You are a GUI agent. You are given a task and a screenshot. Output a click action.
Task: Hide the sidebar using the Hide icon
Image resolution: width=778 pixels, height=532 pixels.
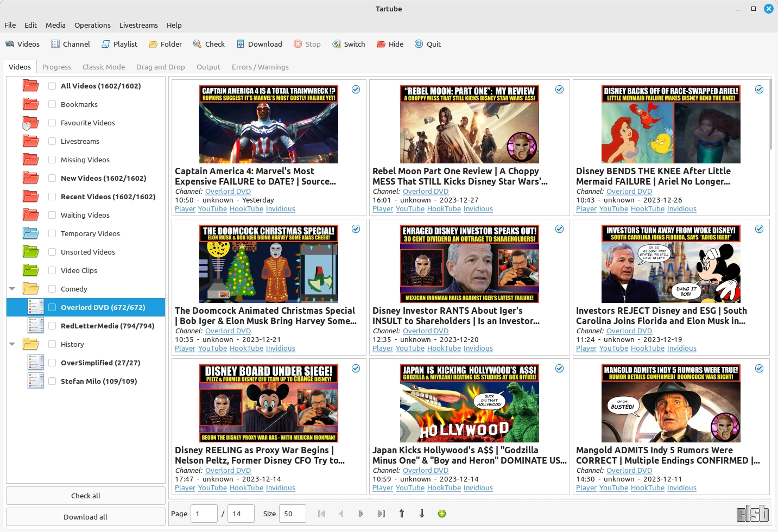389,44
